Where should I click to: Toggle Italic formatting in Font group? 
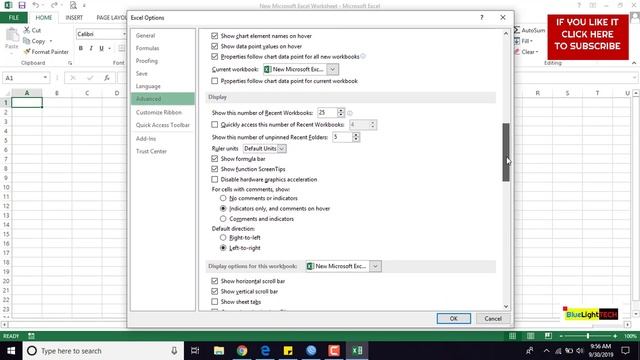(91, 48)
